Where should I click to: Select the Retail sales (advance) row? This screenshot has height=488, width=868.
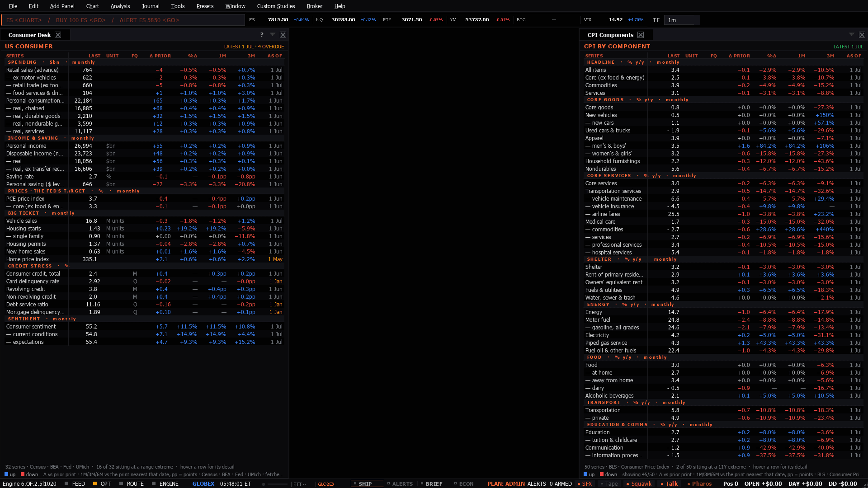point(144,70)
